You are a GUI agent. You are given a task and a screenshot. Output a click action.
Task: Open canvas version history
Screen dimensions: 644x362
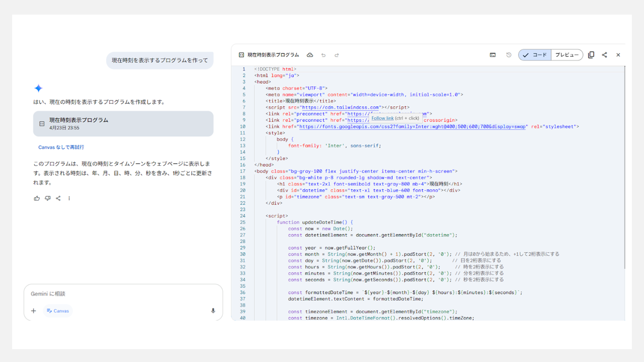(509, 55)
